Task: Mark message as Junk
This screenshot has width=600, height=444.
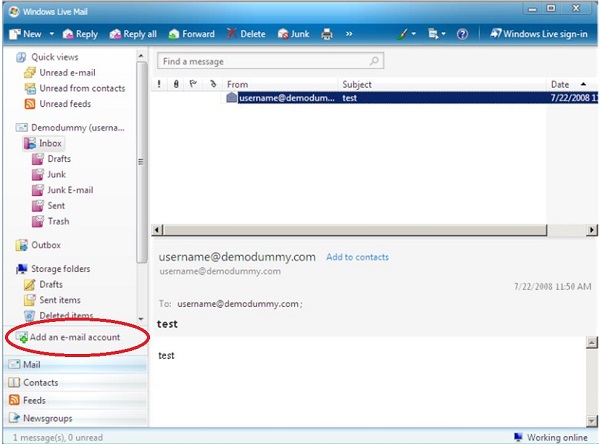Action: (293, 34)
